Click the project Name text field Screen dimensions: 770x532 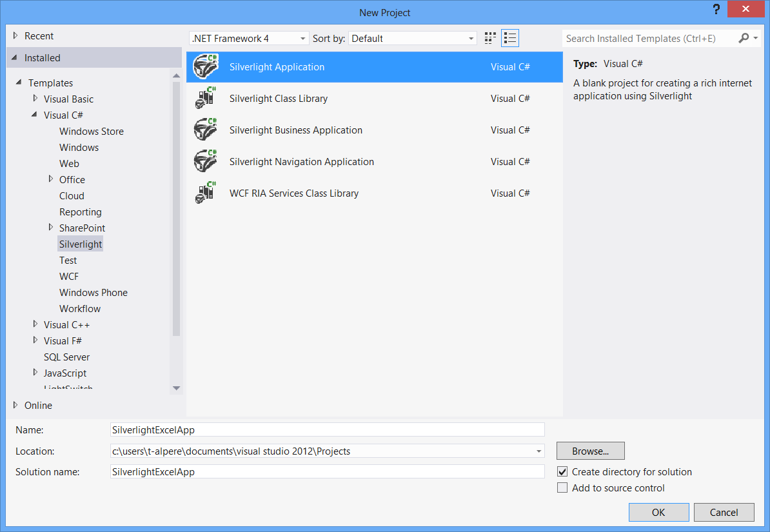pos(328,430)
